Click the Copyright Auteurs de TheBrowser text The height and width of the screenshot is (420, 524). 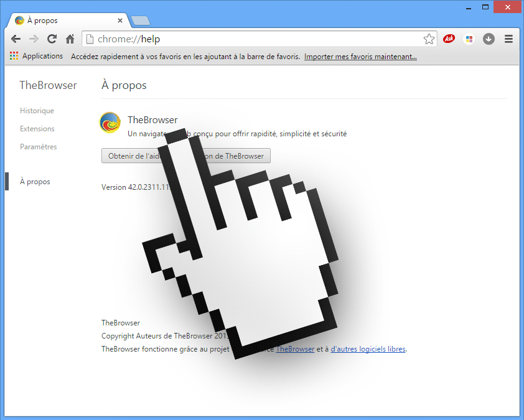(x=165, y=336)
